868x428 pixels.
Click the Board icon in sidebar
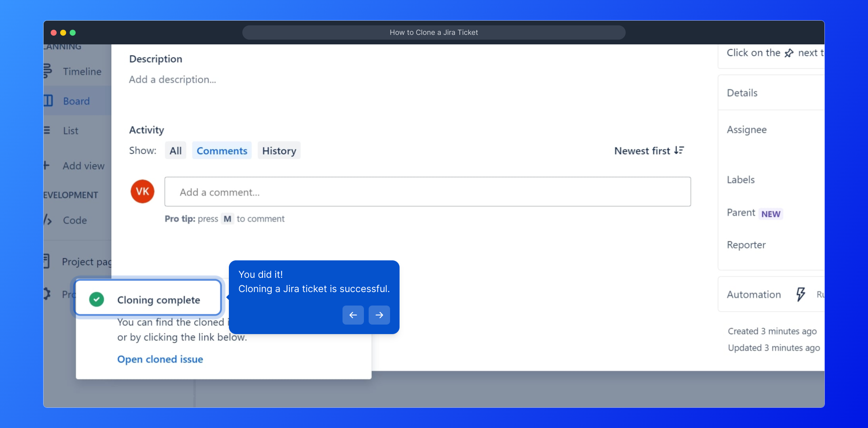coord(48,101)
